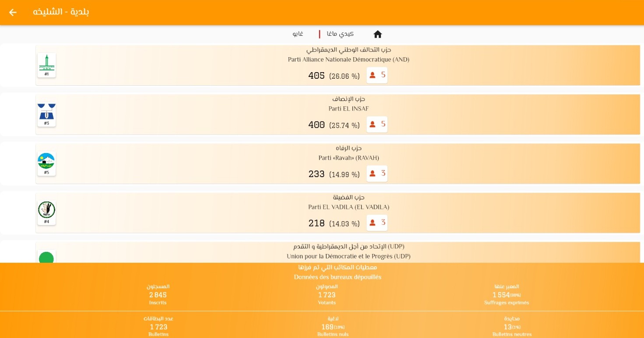Screen dimensions: 644x338
Task: Open the EL INSAF party logo
Action: [x=46, y=114]
